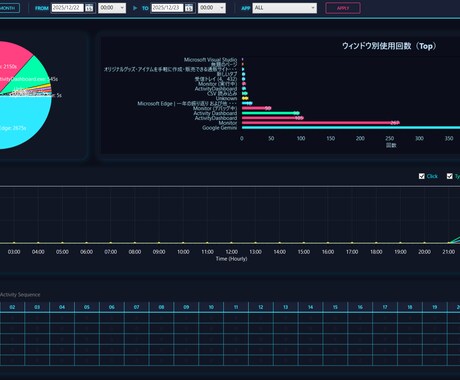Click the APPLY button
460x380 pixels.
point(343,8)
